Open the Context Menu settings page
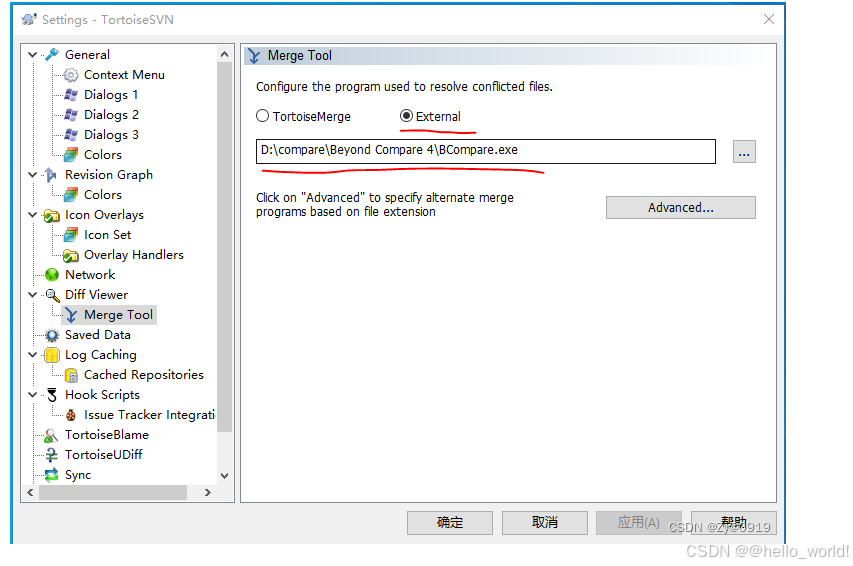Screen dimensions: 853x566 point(124,75)
